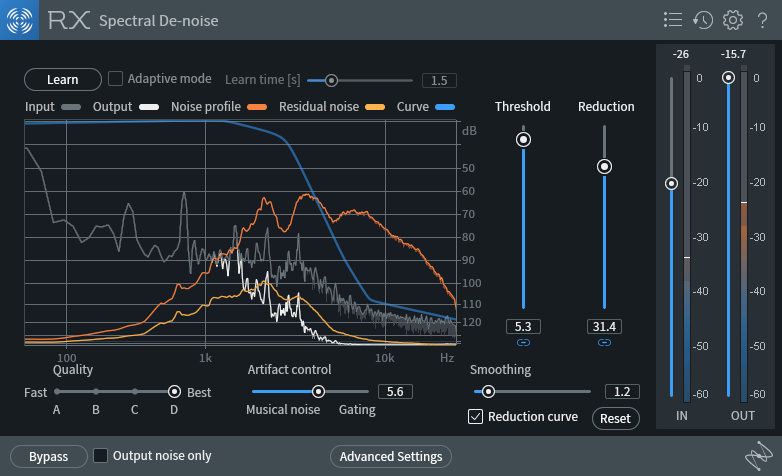Open the undo history clock icon
The image size is (782, 476).
[703, 20]
